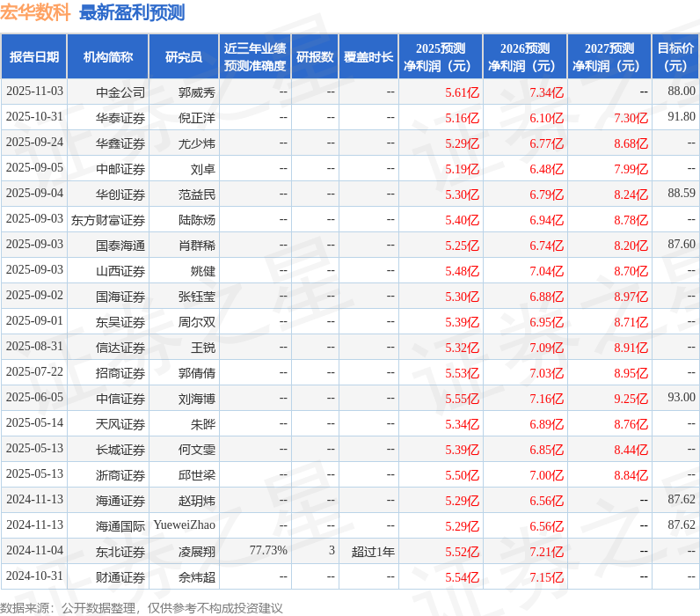
Task: Select the 2025预测净利润 column header
Action: point(441,56)
